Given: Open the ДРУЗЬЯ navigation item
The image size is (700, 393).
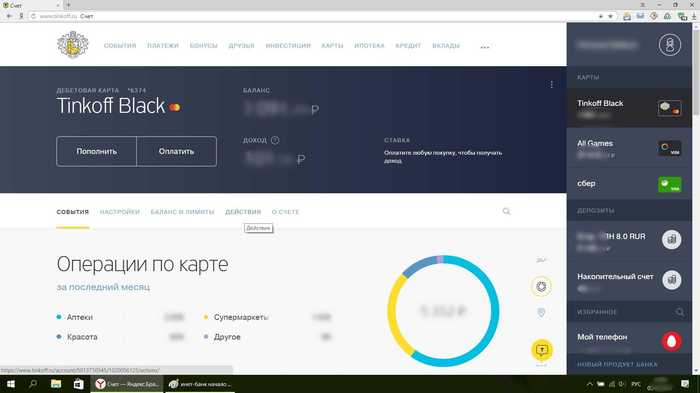Looking at the screenshot, I should pyautogui.click(x=241, y=46).
